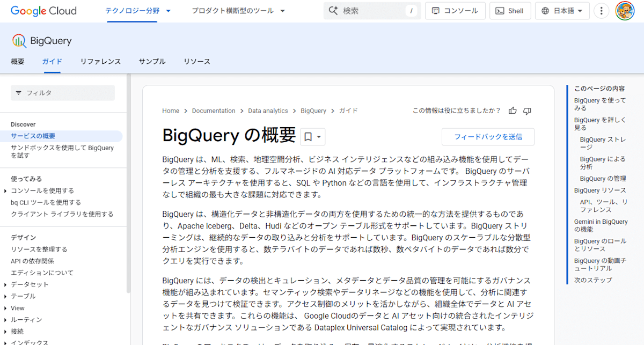The width and height of the screenshot is (644, 345).
Task: Click the フィードバックを送信 button
Action: tap(487, 137)
